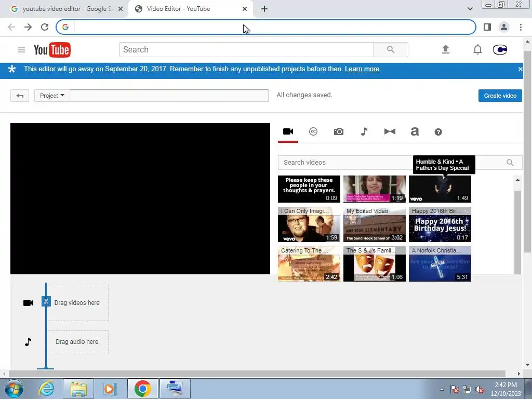Open a new browser tab
532x399 pixels.
pyautogui.click(x=264, y=9)
